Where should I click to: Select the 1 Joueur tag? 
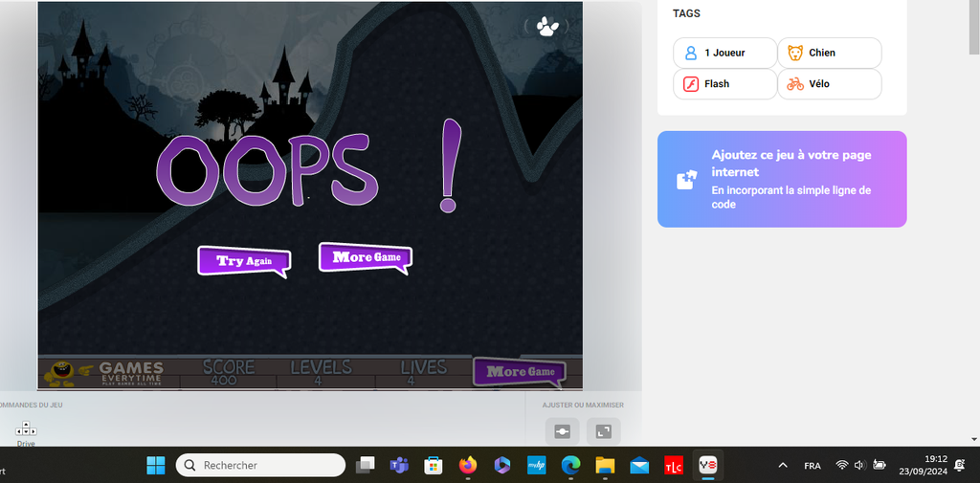pyautogui.click(x=724, y=54)
